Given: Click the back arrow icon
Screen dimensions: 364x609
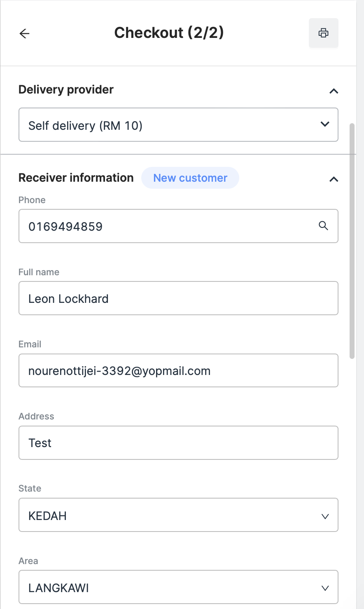Looking at the screenshot, I should (x=25, y=33).
